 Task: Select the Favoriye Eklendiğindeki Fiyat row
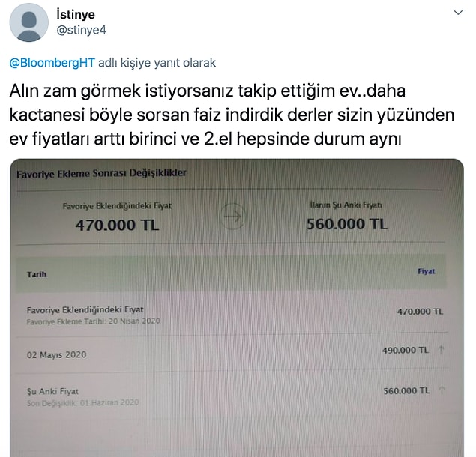pos(232,315)
